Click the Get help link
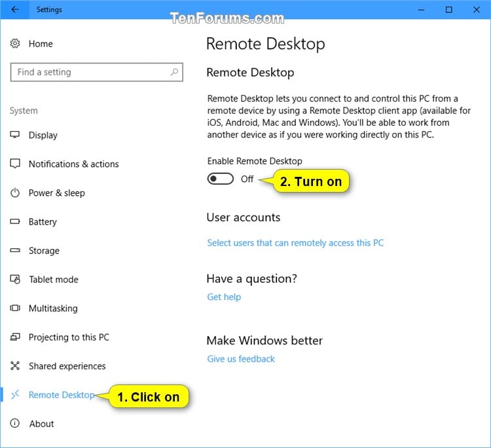This screenshot has width=491, height=448. tap(224, 297)
